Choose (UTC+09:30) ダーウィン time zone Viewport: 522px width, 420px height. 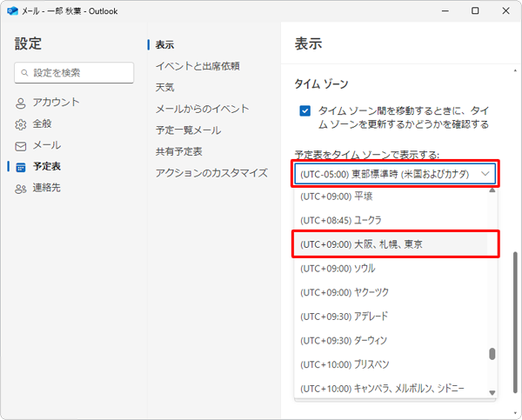pyautogui.click(x=391, y=341)
